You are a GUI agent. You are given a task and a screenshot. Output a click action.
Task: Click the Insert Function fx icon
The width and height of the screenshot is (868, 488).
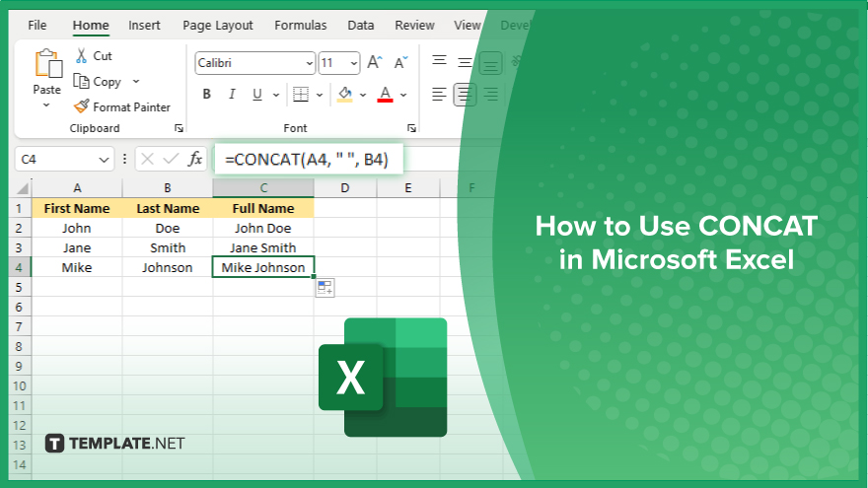pos(195,160)
